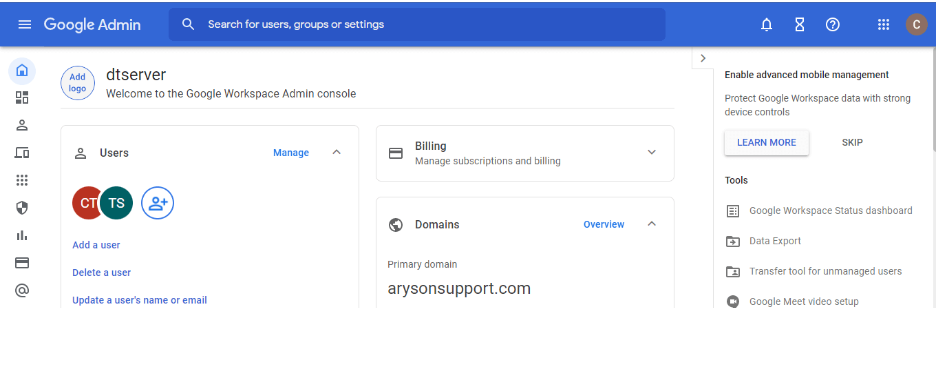Viewport: 937px width, 381px height.
Task: Click the Data Export folder icon
Action: pyautogui.click(x=733, y=241)
